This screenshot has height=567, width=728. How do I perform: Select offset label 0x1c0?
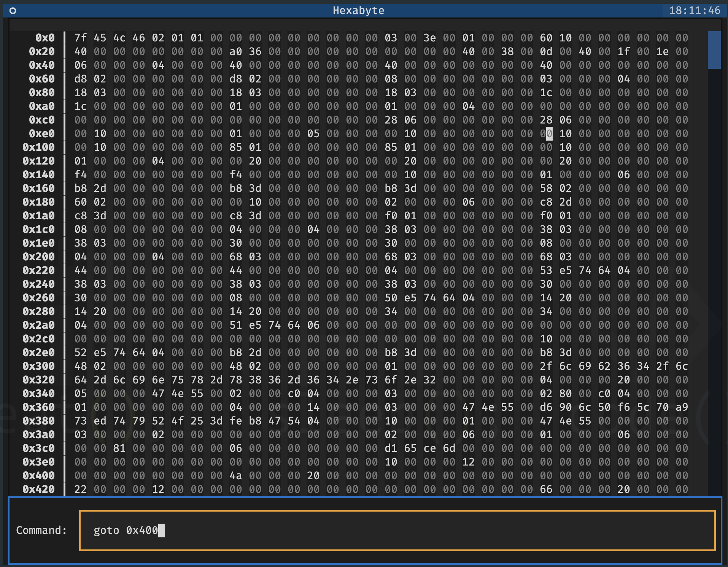click(39, 229)
